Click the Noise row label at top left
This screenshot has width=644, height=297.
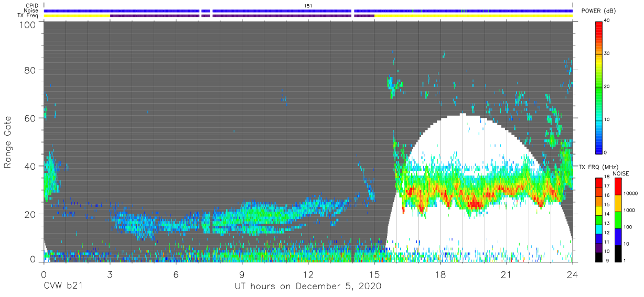point(31,10)
